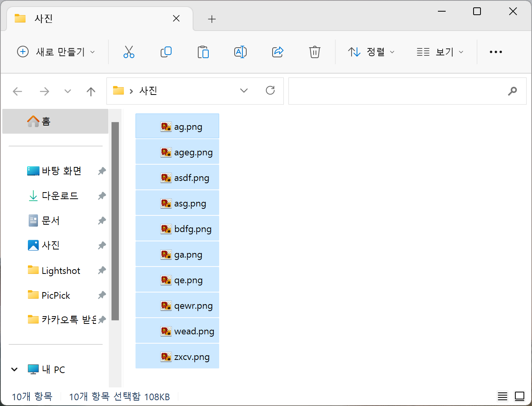The image size is (532, 406).
Task: Select the file qe.png
Action: click(x=177, y=280)
